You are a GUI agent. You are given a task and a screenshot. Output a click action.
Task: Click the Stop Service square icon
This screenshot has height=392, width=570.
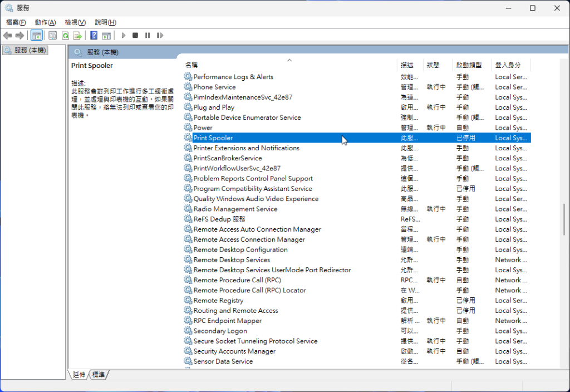point(135,36)
